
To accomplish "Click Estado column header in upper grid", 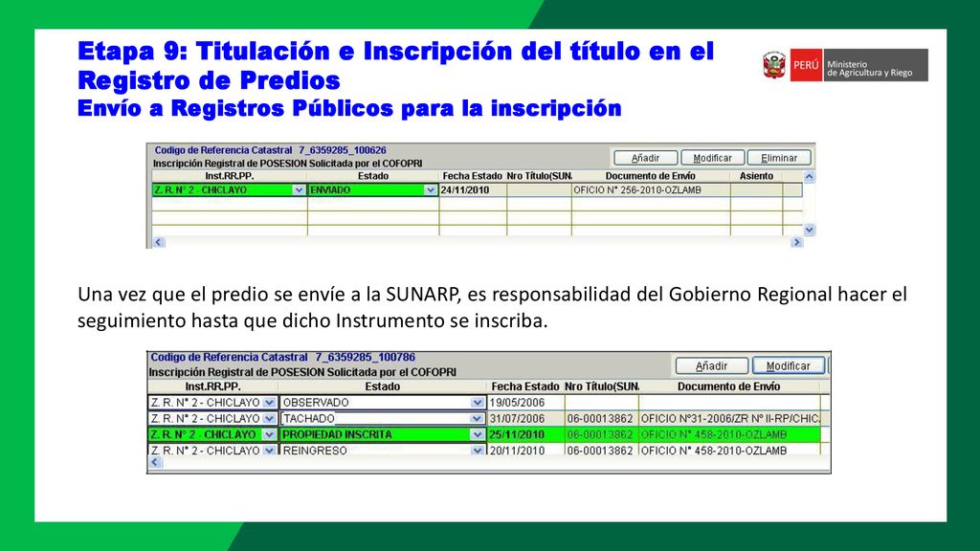I will pos(373,176).
